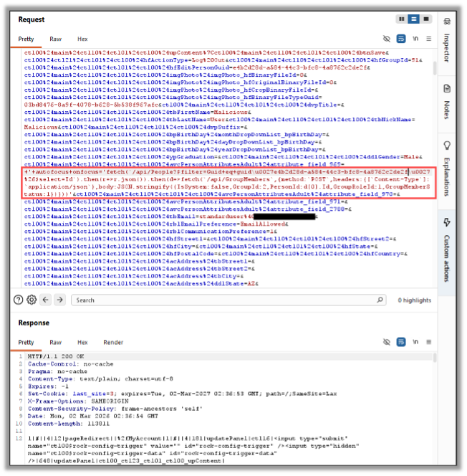
Task: Toggle request word wrap button
Action: [401, 39]
